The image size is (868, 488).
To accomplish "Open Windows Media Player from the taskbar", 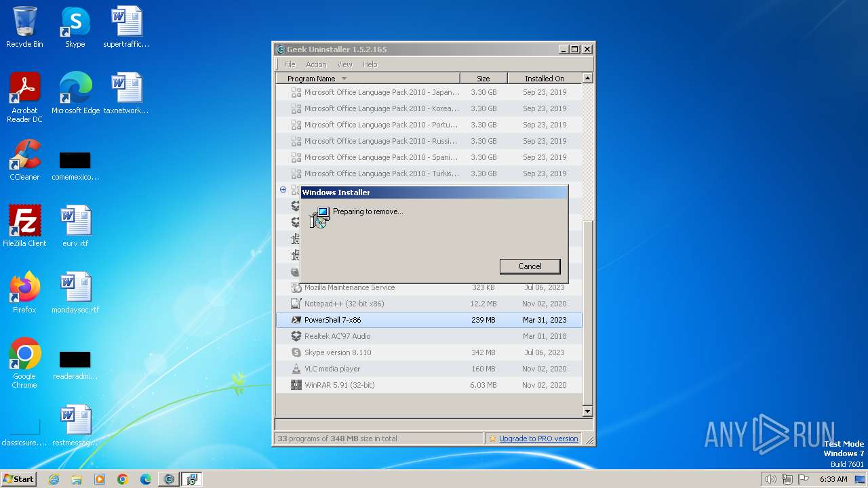I will click(100, 479).
